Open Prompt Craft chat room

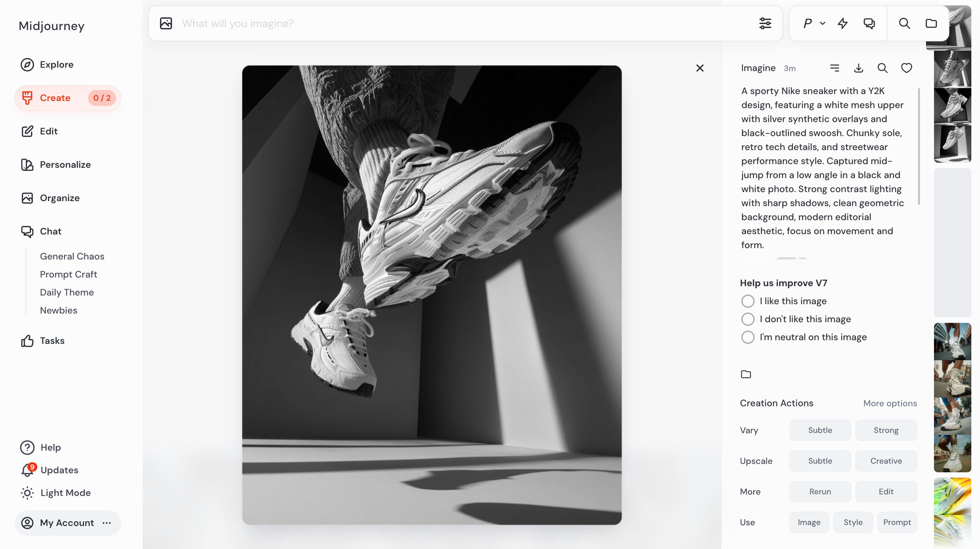pyautogui.click(x=68, y=274)
